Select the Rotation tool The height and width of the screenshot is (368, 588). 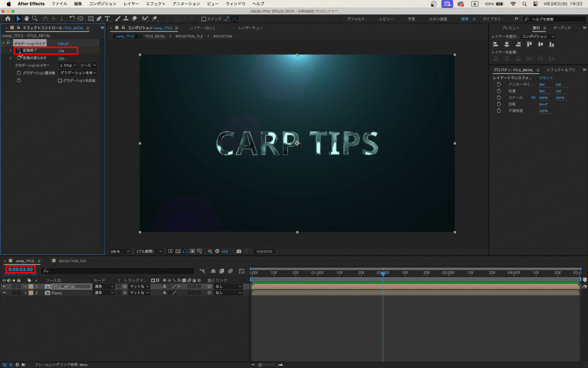click(72, 19)
